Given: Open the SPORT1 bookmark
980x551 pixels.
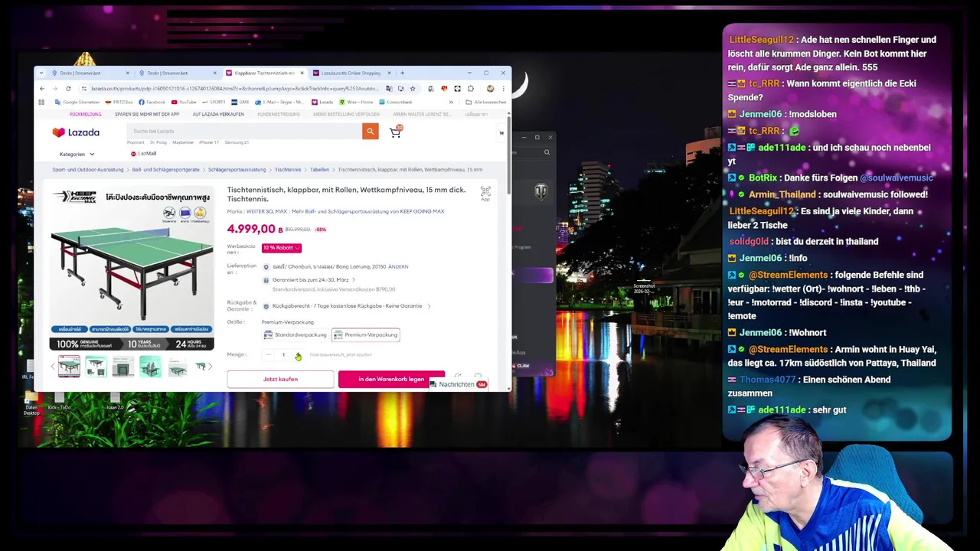Looking at the screenshot, I should 214,102.
